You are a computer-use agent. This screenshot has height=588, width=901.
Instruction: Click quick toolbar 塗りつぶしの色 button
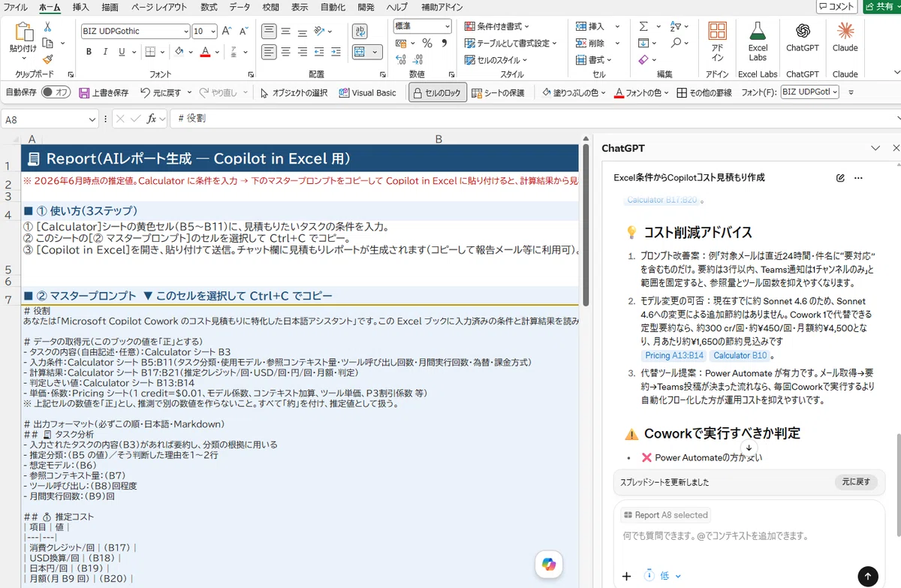(x=574, y=92)
